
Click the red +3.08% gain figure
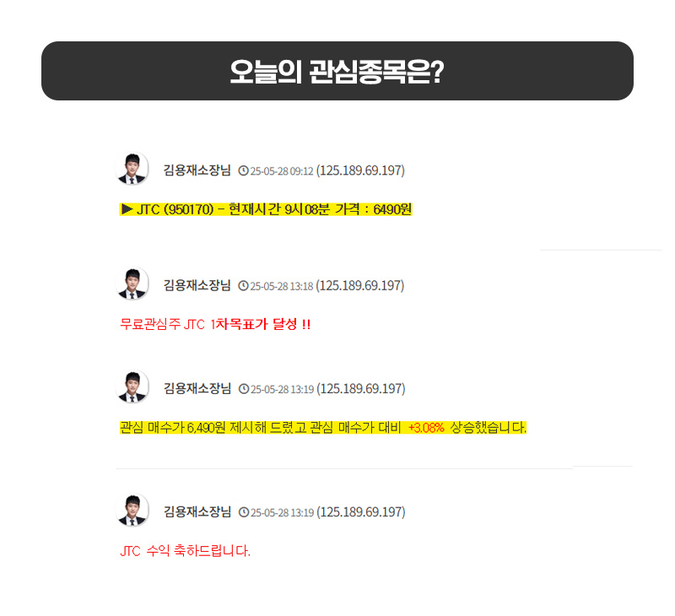click(426, 428)
